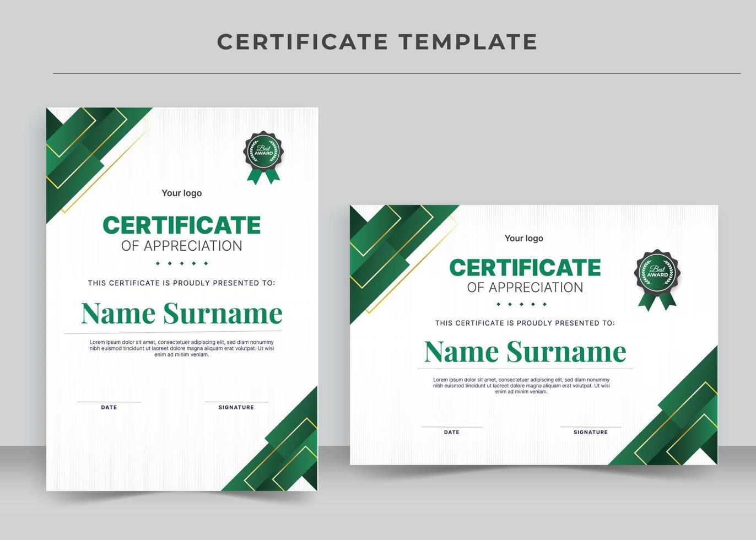756x540 pixels.
Task: Select 'Your logo' text on landscape certificate
Action: pos(524,238)
